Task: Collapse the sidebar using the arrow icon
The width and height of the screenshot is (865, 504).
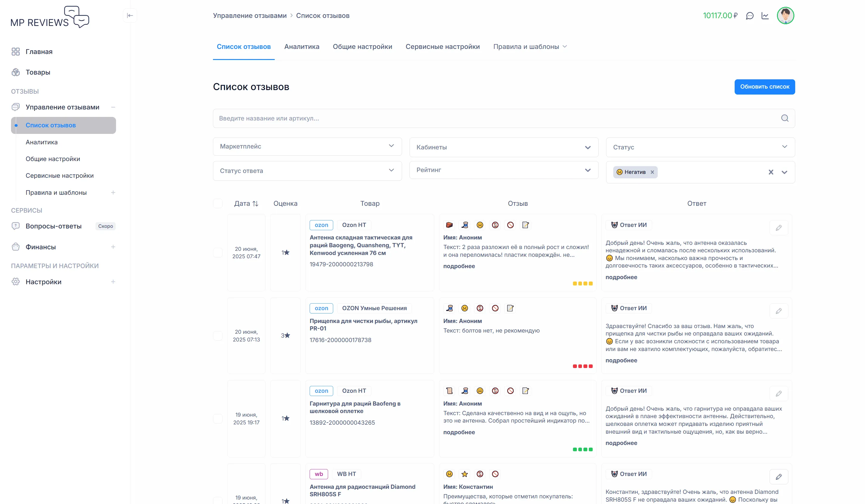Action: 130,16
